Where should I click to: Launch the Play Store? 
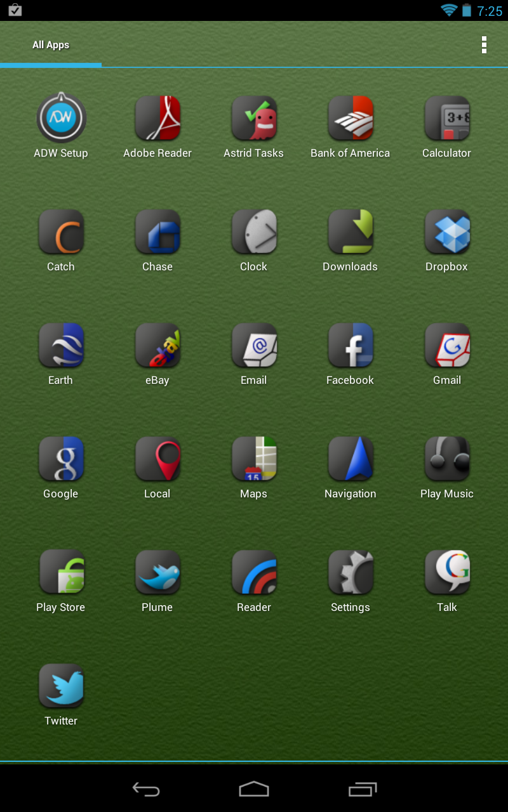click(61, 572)
